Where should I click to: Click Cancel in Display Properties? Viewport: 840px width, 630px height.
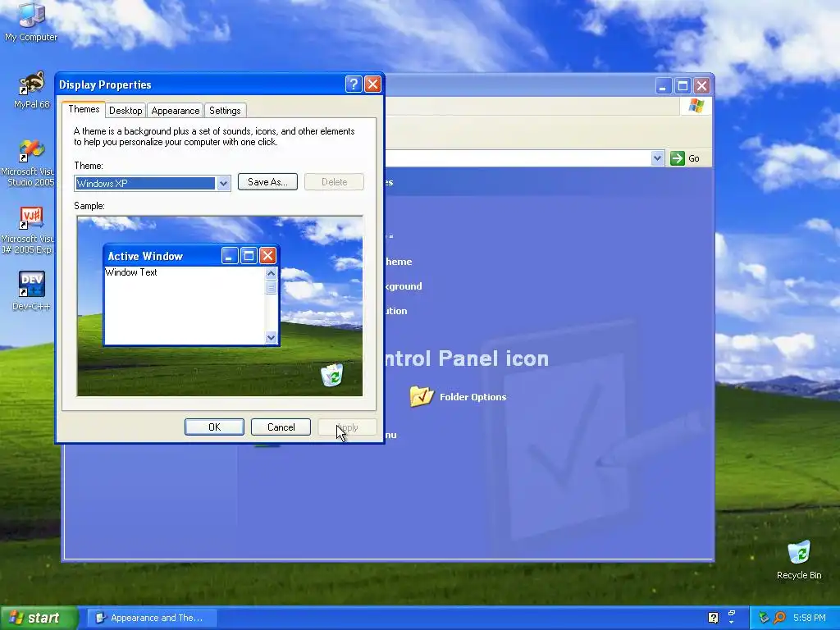[x=281, y=427]
